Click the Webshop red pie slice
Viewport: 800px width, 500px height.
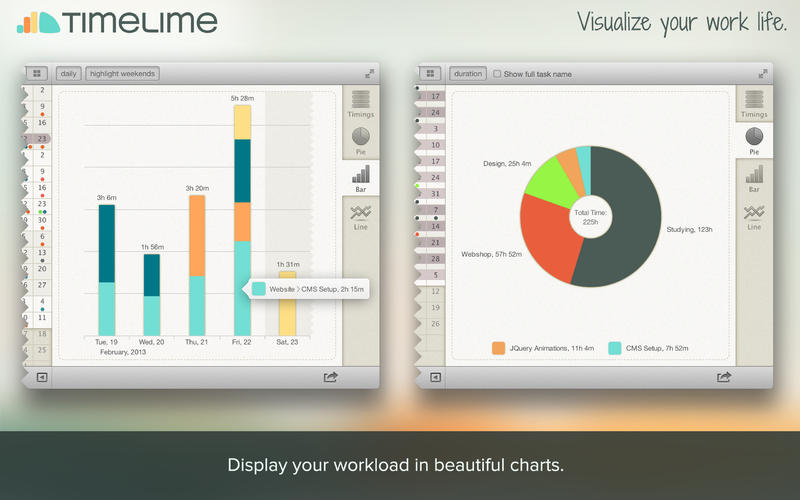click(x=549, y=239)
